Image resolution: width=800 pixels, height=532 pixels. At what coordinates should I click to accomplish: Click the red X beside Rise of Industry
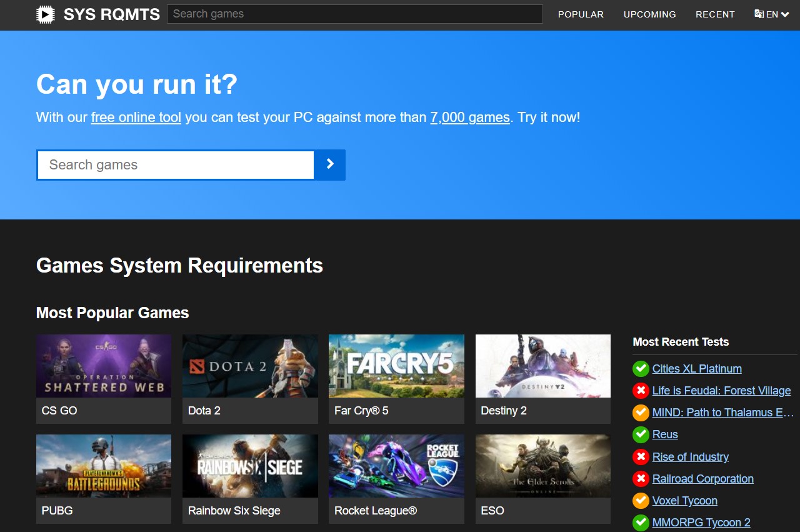(x=641, y=457)
